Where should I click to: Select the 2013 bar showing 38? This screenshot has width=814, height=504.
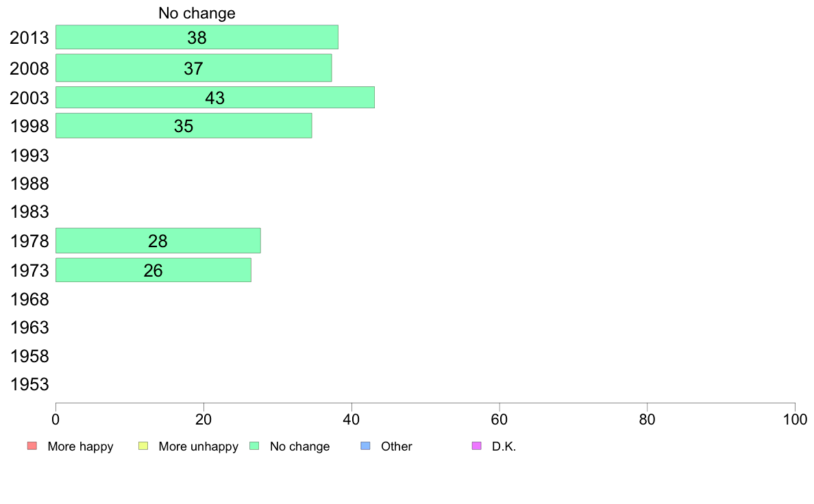pyautogui.click(x=197, y=38)
